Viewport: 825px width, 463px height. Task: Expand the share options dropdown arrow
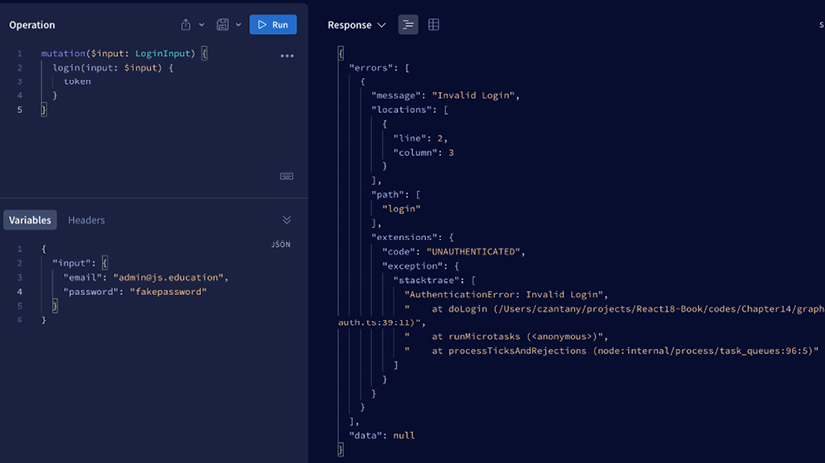(x=202, y=25)
